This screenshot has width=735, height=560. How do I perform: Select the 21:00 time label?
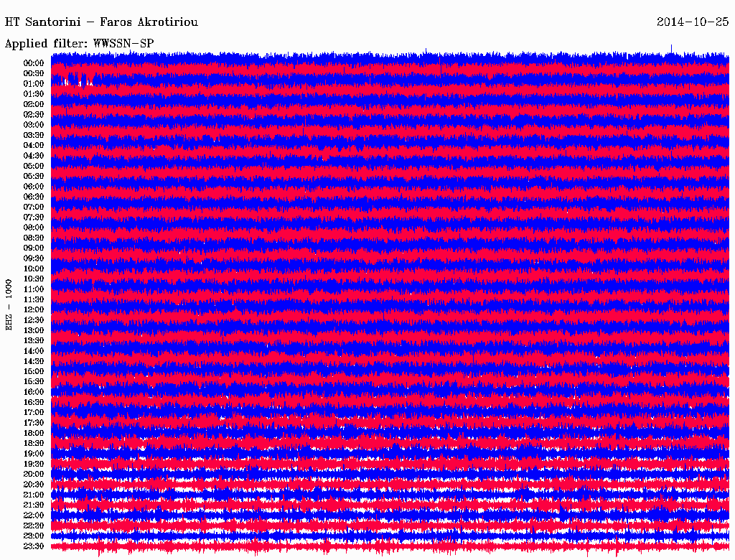tap(34, 495)
